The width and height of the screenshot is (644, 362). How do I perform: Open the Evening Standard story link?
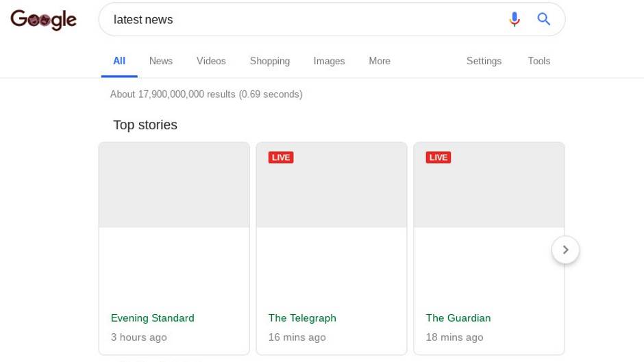pyautogui.click(x=153, y=318)
